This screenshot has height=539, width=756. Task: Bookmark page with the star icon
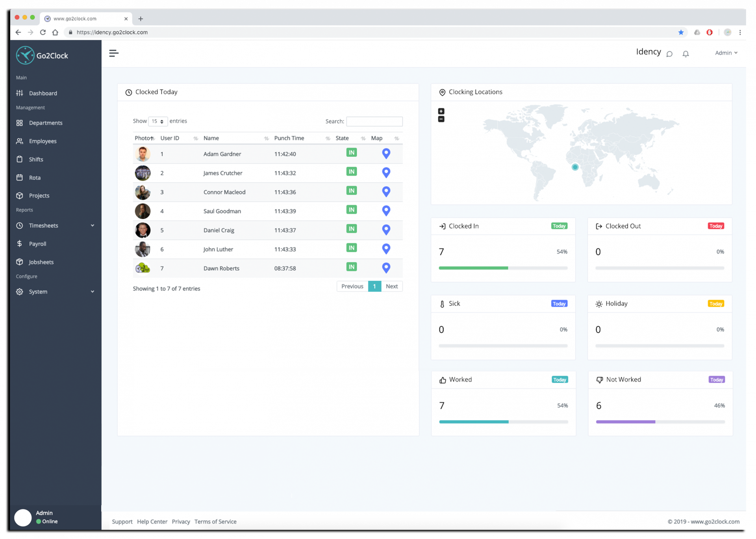point(681,32)
